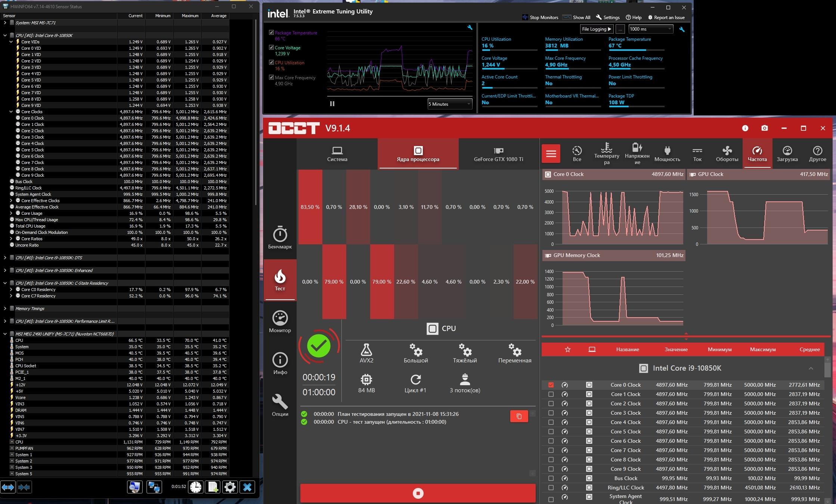Check the Core 1 Clock row checkbox
Image resolution: width=836 pixels, height=504 pixels.
551,394
